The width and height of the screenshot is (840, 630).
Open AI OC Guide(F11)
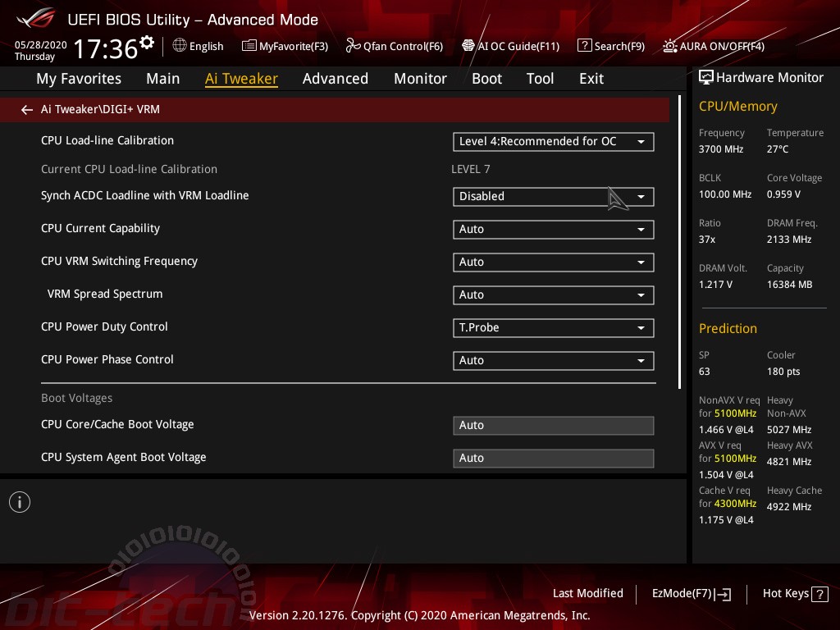tap(518, 47)
